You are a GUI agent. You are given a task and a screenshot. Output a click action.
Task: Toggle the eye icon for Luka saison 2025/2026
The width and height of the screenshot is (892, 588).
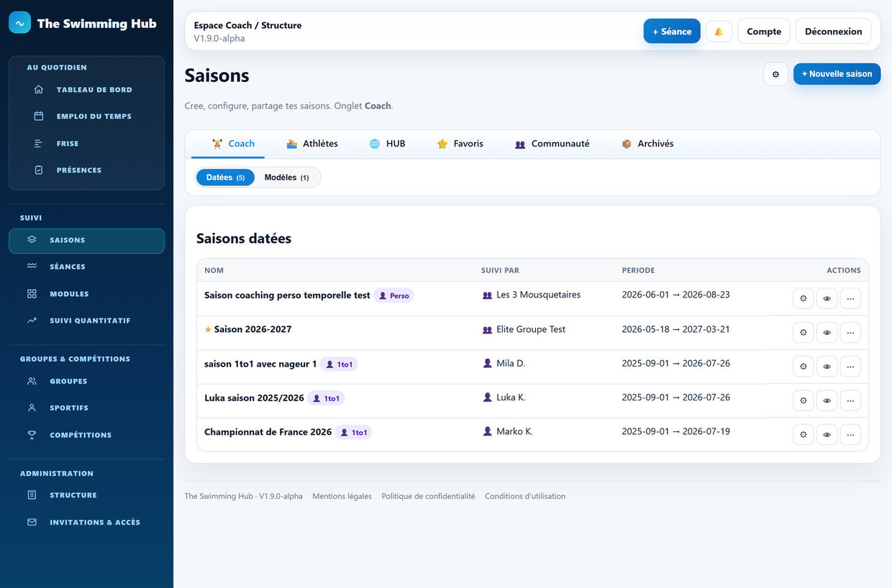(827, 400)
